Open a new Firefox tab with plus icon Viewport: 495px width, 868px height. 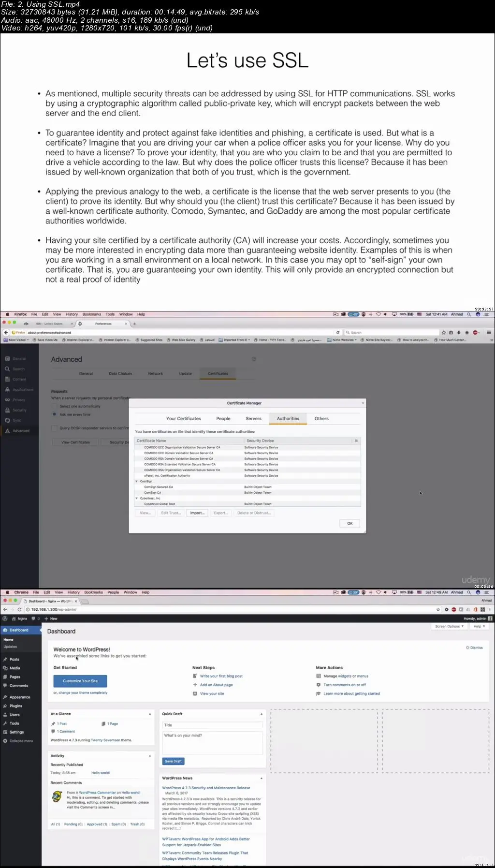point(134,324)
